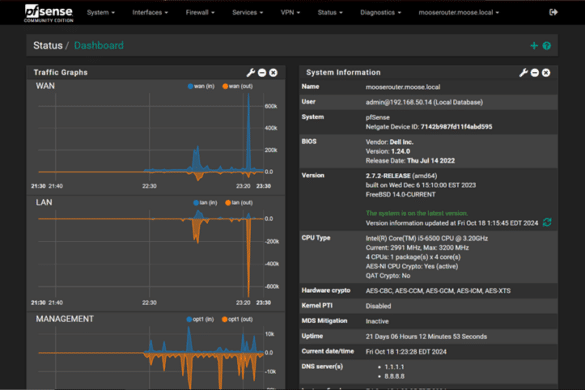
Task: Close the Traffic Graphs widget
Action: 273,73
